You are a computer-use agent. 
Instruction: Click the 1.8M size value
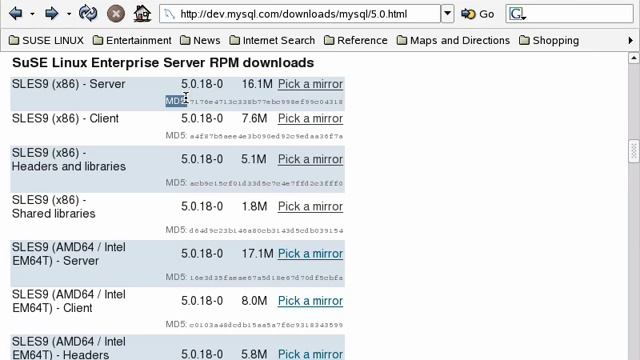tap(254, 207)
